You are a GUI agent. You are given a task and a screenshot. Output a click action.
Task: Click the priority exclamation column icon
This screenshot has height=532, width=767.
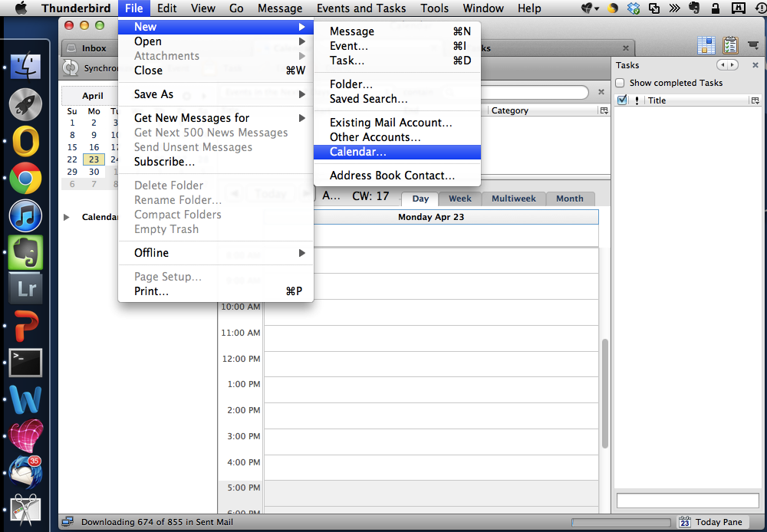pos(637,100)
